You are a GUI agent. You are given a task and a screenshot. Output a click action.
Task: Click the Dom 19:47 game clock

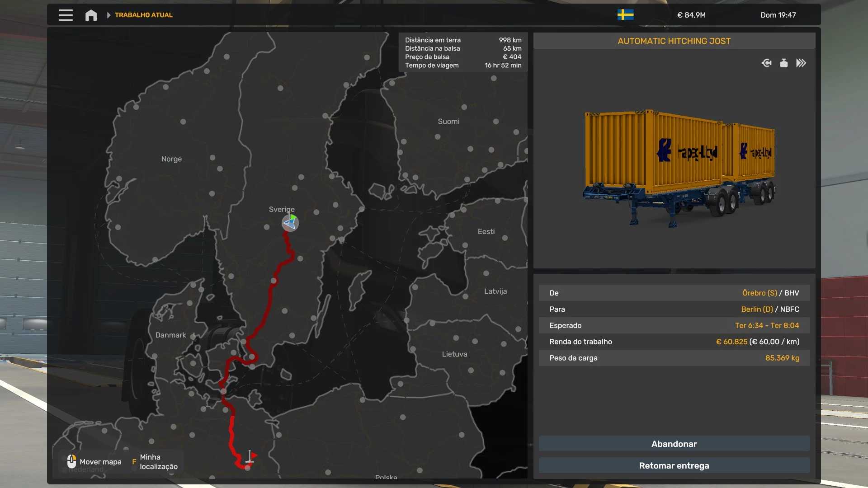[x=778, y=15]
